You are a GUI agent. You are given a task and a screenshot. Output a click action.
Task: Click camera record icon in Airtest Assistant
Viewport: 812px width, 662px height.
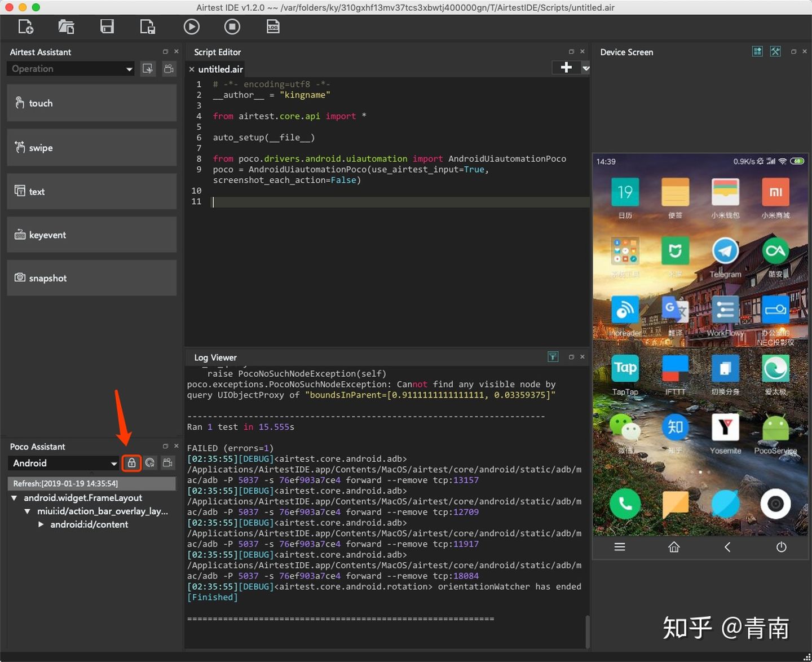tap(168, 69)
